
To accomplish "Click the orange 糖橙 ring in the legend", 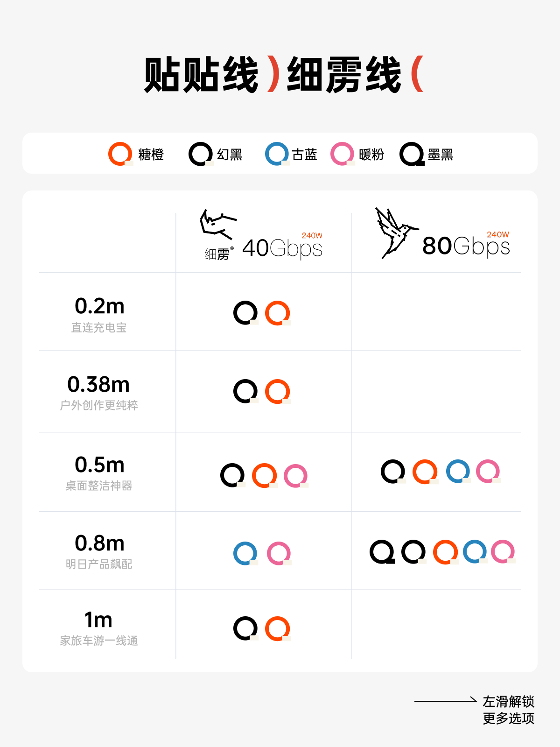I will click(120, 154).
